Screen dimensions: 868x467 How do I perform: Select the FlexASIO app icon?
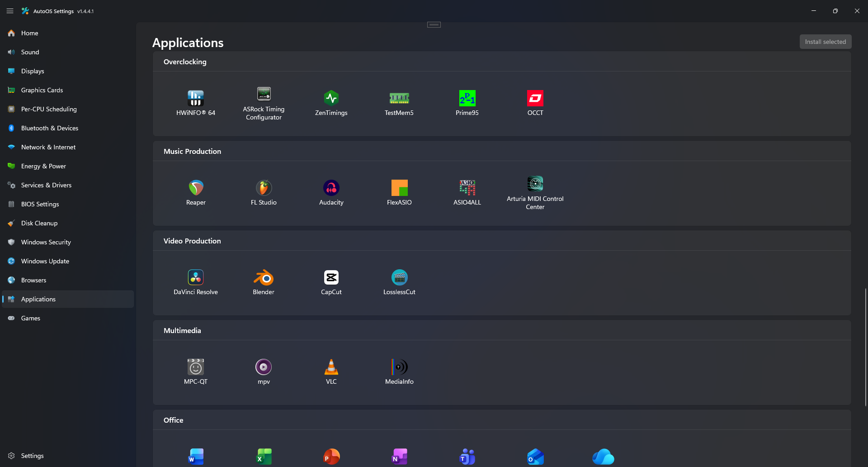pyautogui.click(x=399, y=187)
